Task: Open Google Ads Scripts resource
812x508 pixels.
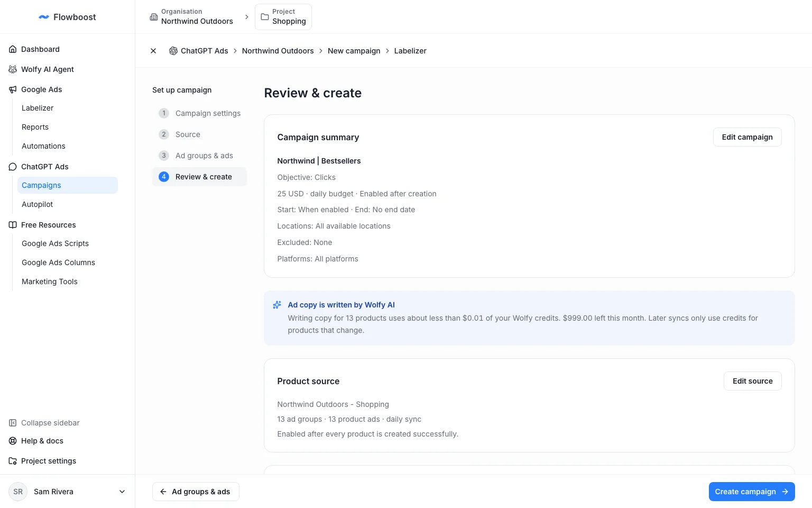Action: pos(67,243)
